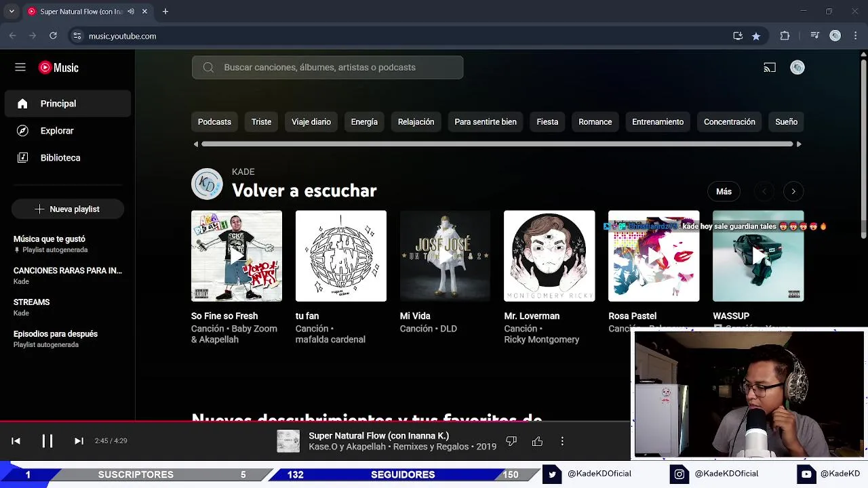This screenshot has width=868, height=488.
Task: View site information icon
Action: 77,36
